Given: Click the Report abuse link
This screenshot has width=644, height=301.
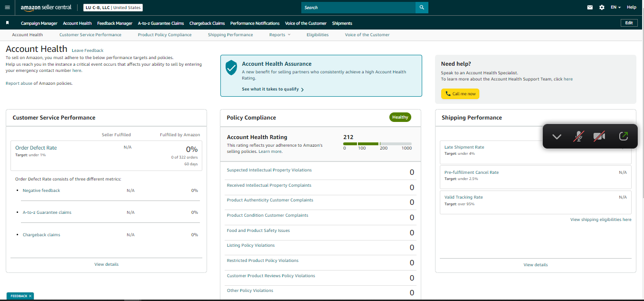Looking at the screenshot, I should [x=19, y=83].
